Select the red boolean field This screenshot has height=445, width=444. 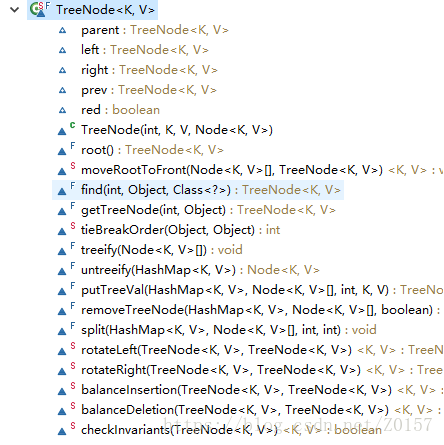(120, 110)
